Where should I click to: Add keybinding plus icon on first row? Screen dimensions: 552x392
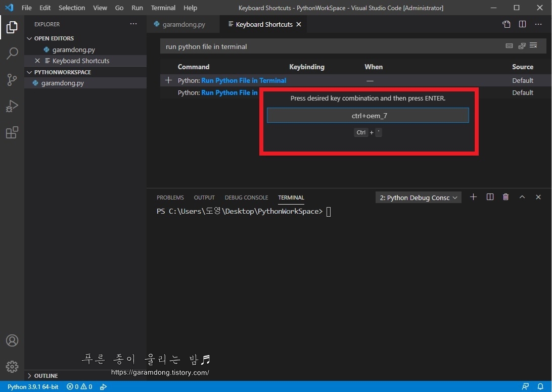coord(169,80)
